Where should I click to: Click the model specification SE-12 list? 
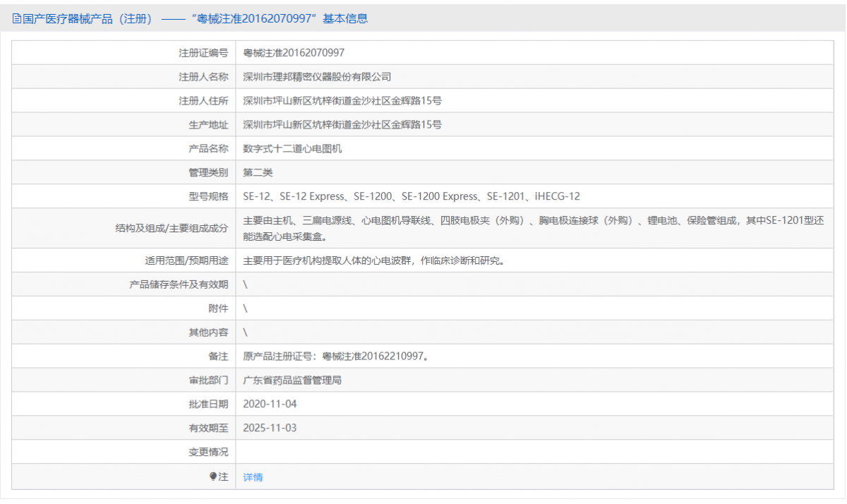pos(411,196)
